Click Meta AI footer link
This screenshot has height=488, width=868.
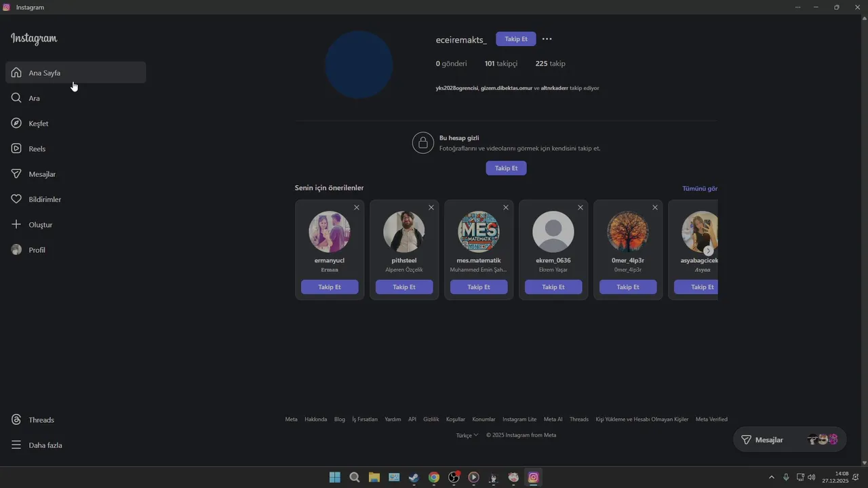click(553, 420)
